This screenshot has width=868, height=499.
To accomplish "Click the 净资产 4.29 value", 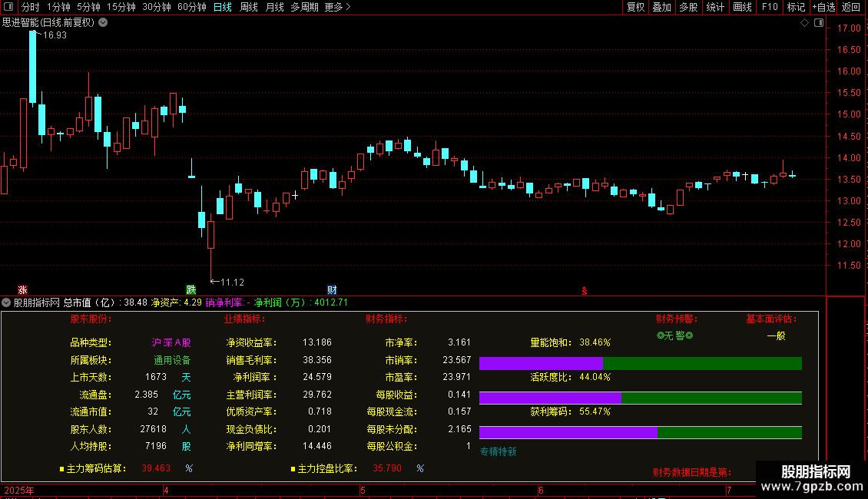I will coord(193,302).
